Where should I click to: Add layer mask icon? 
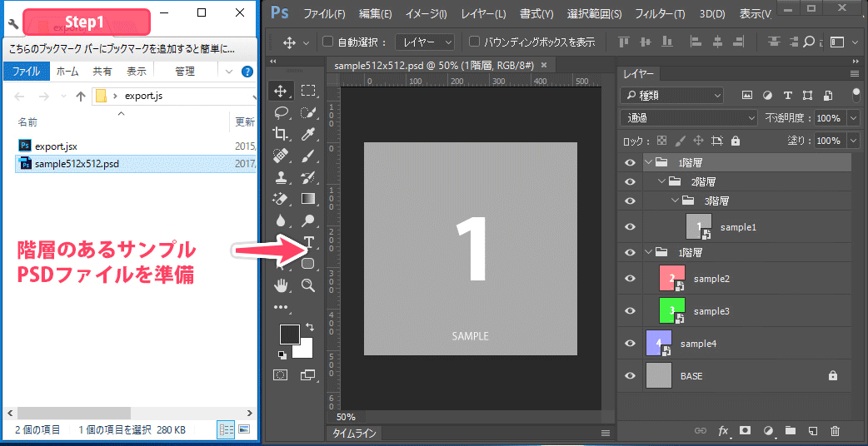point(745,430)
